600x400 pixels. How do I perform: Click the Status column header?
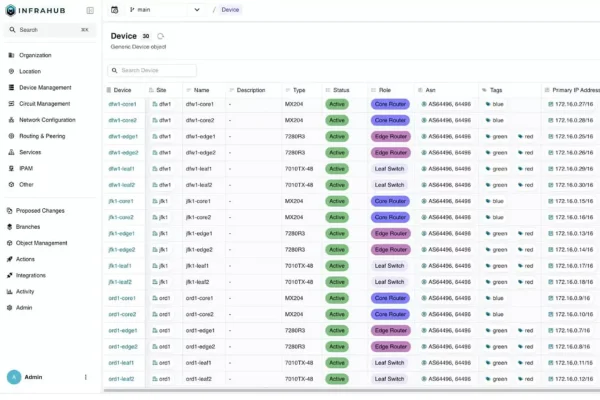tap(341, 90)
